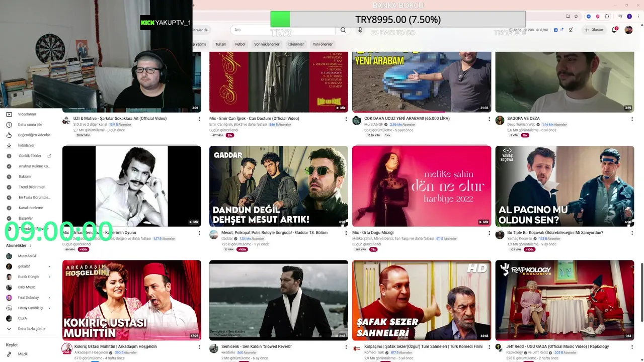Open Deep Turkish Web avatar beside SAGOPA VE CEZA
This screenshot has height=362, width=644.
tap(500, 121)
